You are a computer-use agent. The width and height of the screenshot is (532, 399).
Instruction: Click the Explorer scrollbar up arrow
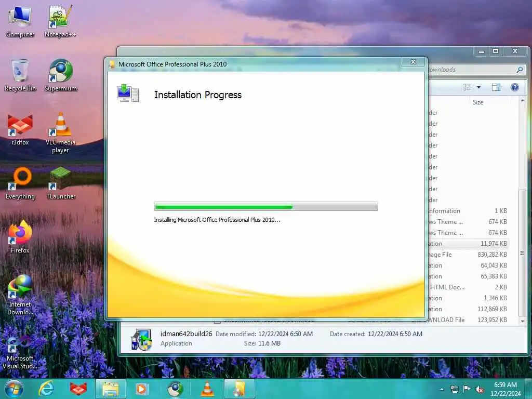point(522,101)
